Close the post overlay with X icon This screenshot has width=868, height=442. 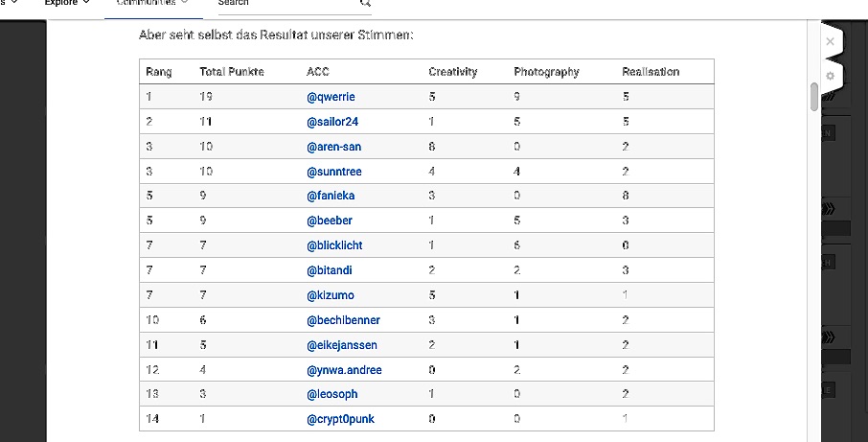click(830, 41)
